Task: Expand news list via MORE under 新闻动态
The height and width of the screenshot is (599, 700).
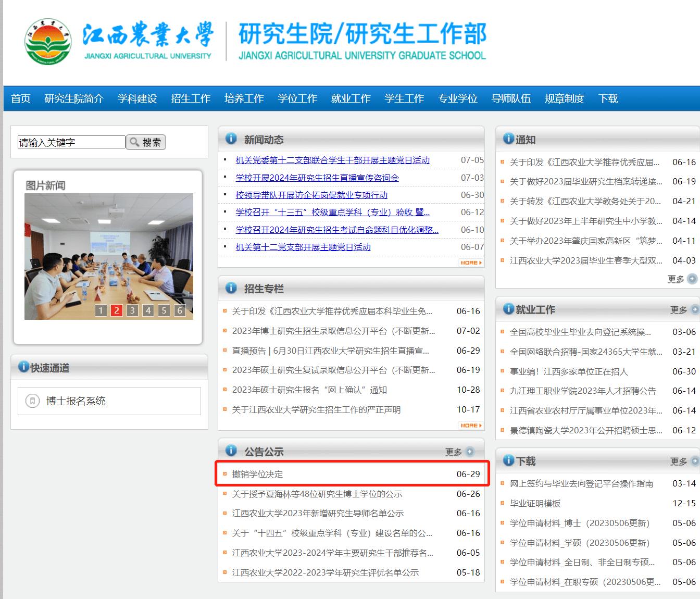Action: (x=470, y=263)
